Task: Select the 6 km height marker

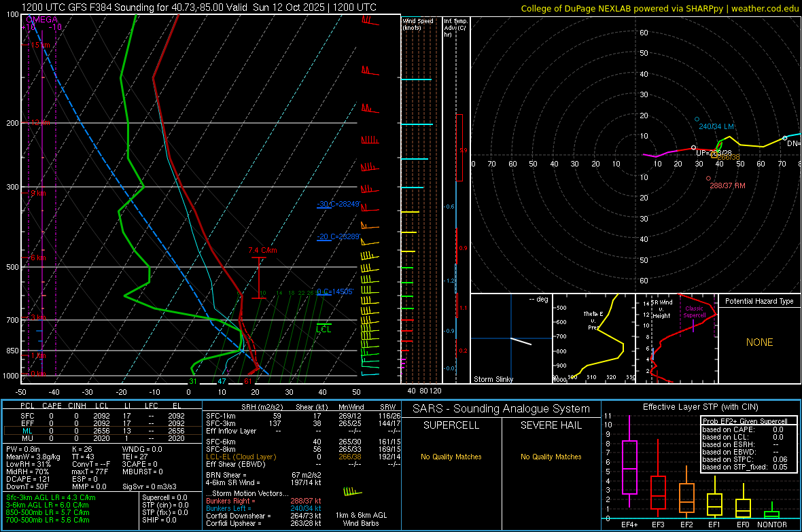Action: coord(38,258)
